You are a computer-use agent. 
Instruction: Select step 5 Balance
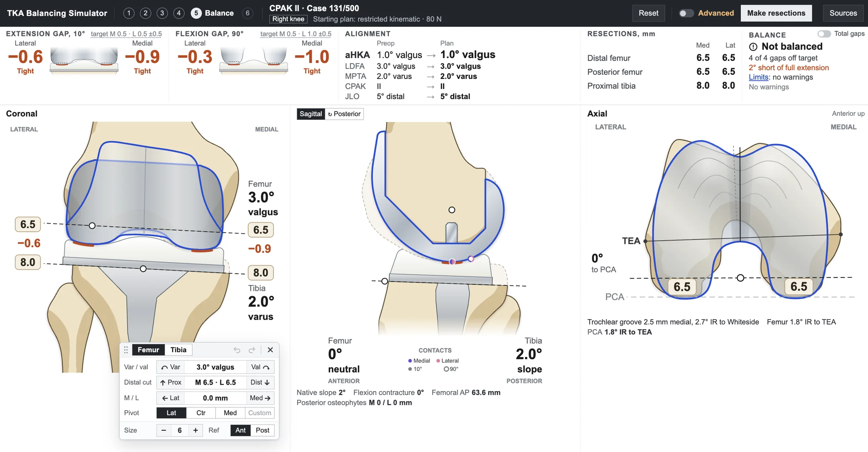click(212, 13)
